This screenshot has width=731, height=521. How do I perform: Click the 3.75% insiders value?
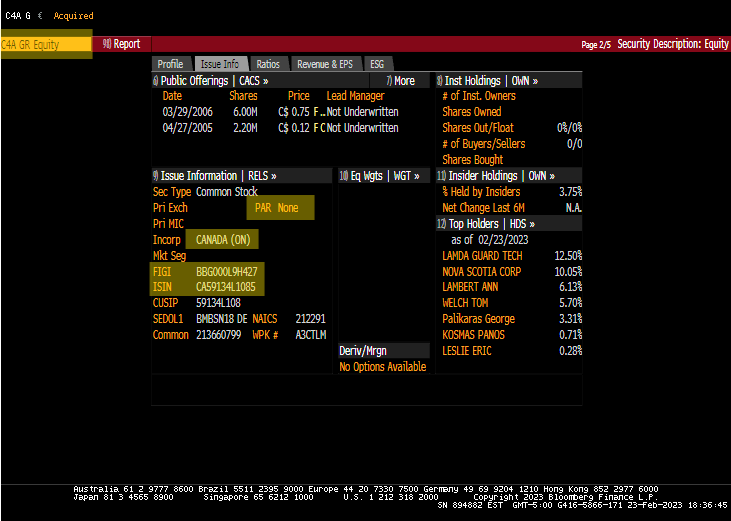pyautogui.click(x=570, y=192)
